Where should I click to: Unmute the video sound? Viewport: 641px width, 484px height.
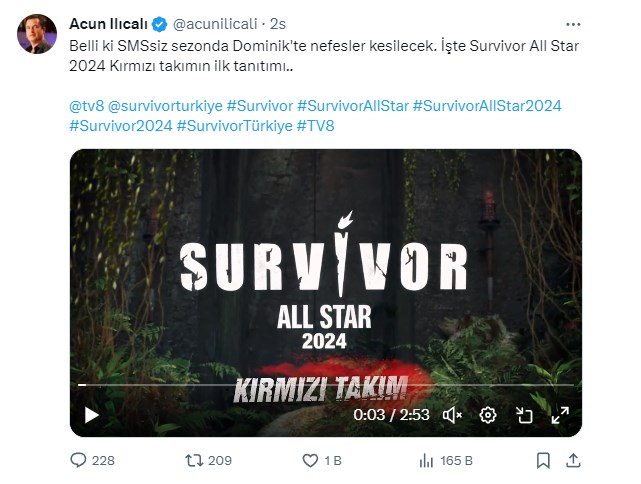tap(452, 414)
